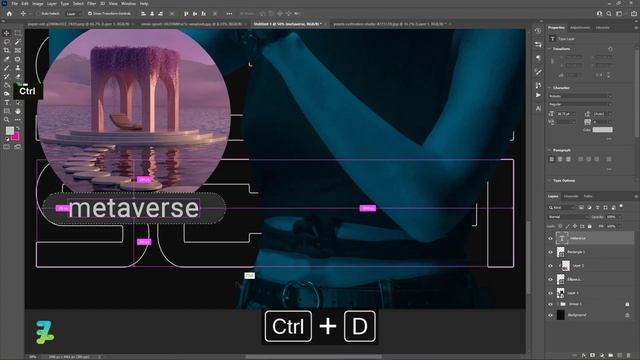
Task: Collapse the Character section
Action: (549, 88)
